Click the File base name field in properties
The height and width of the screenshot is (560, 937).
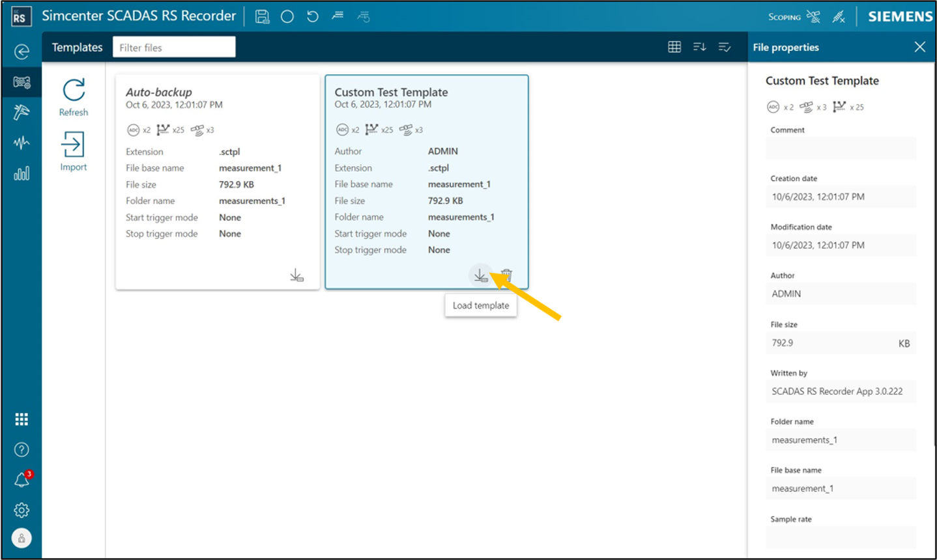(841, 488)
